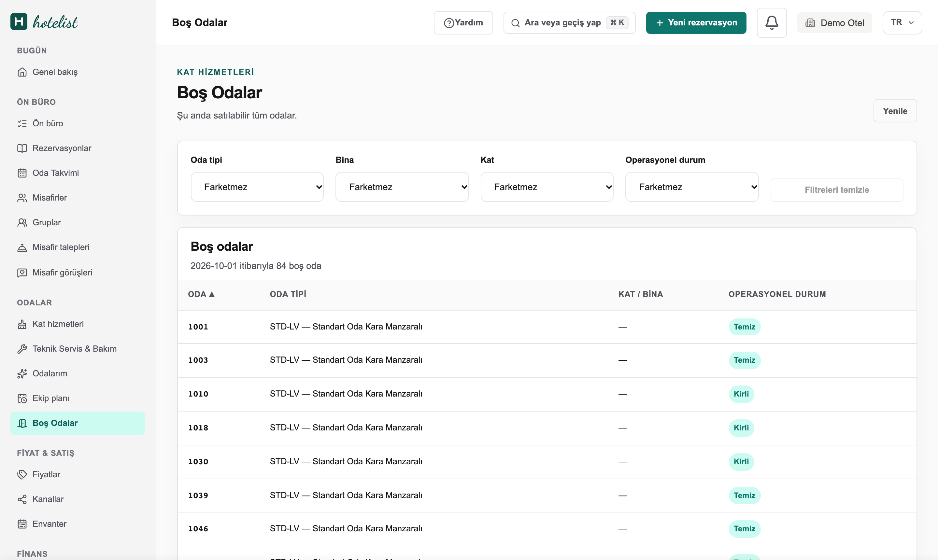Click Filtreleri temizle button
This screenshot has width=938, height=560.
[837, 190]
